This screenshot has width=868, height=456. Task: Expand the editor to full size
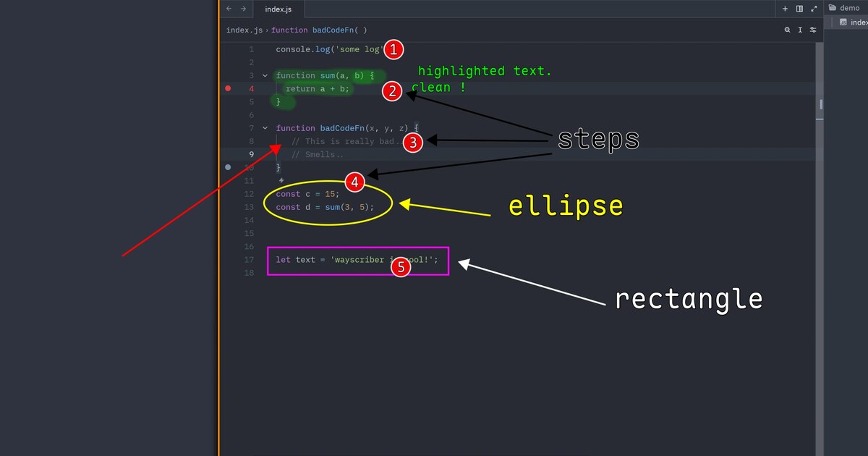(814, 9)
